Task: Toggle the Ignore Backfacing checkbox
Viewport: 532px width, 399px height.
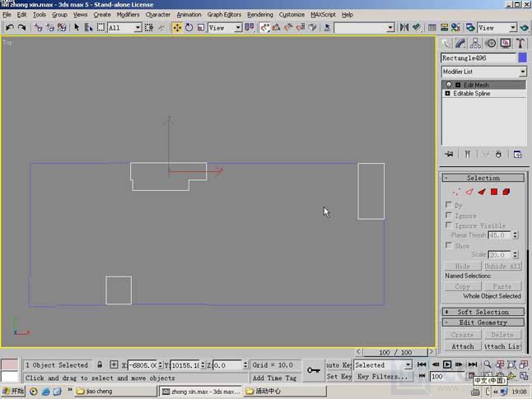Action: pyautogui.click(x=449, y=215)
